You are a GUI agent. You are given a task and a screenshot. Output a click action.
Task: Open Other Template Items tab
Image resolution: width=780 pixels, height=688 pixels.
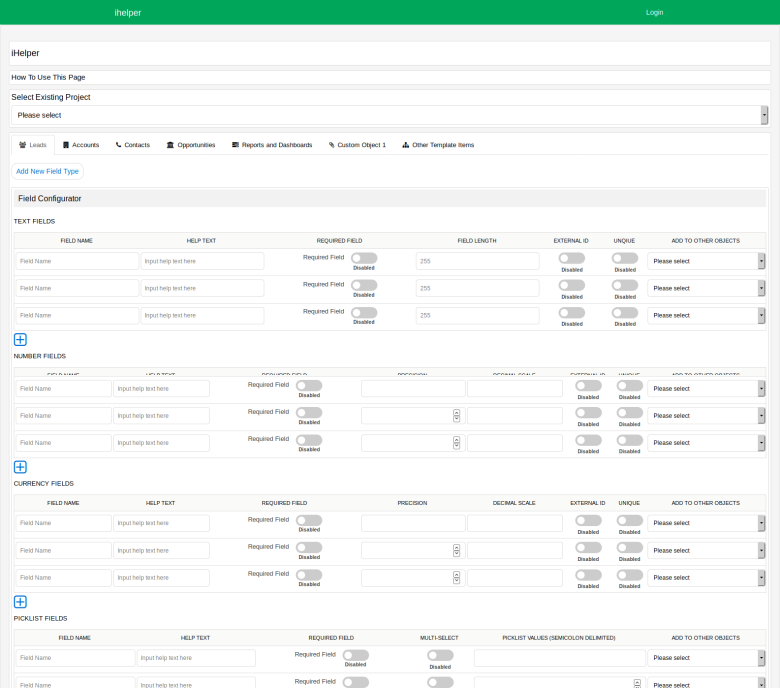pyautogui.click(x=438, y=145)
